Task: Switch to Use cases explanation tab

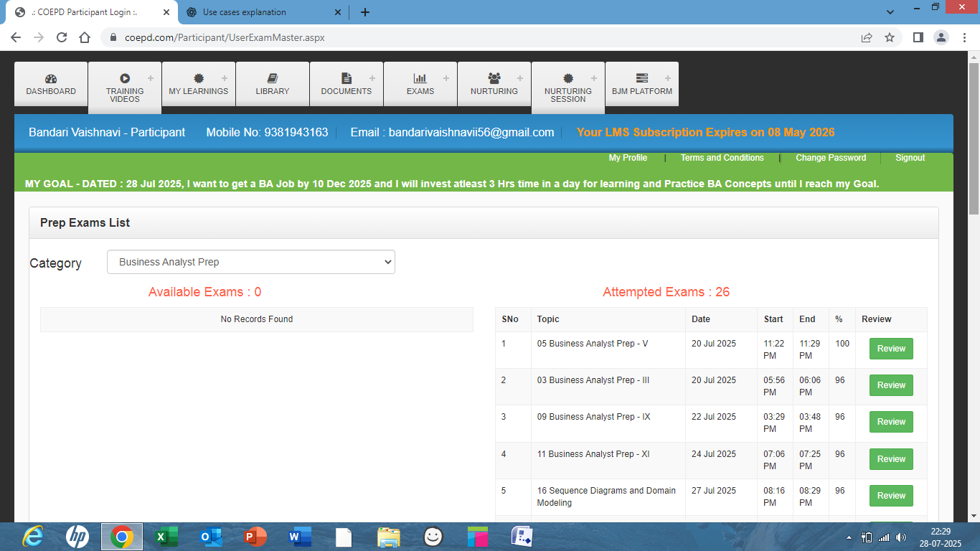Action: pos(244,12)
